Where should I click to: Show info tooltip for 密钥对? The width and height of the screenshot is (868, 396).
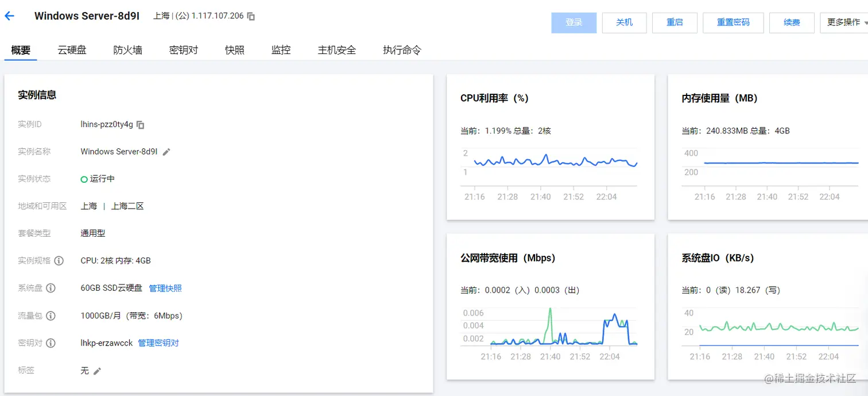point(51,343)
